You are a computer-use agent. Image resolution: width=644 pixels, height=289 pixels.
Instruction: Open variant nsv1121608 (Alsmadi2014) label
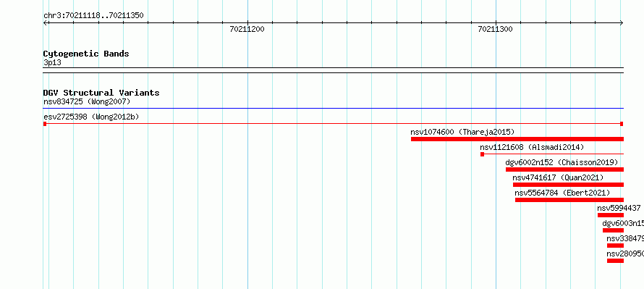tap(532, 147)
